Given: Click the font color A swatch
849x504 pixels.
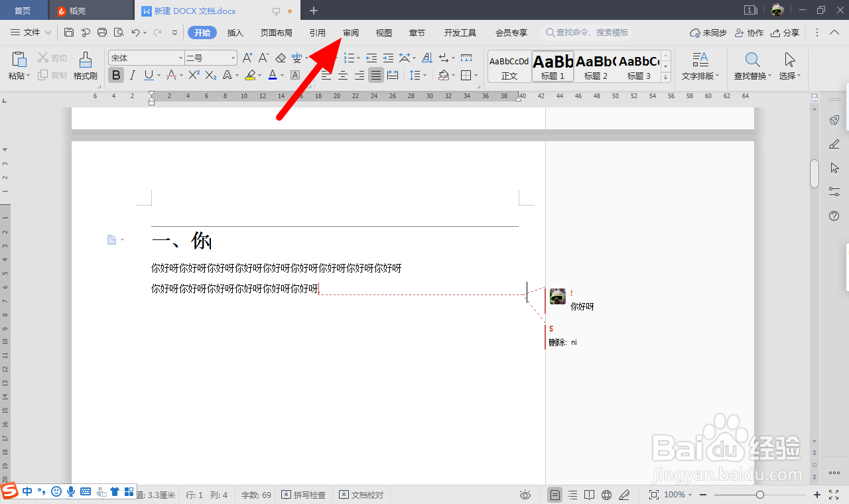Looking at the screenshot, I should (272, 75).
